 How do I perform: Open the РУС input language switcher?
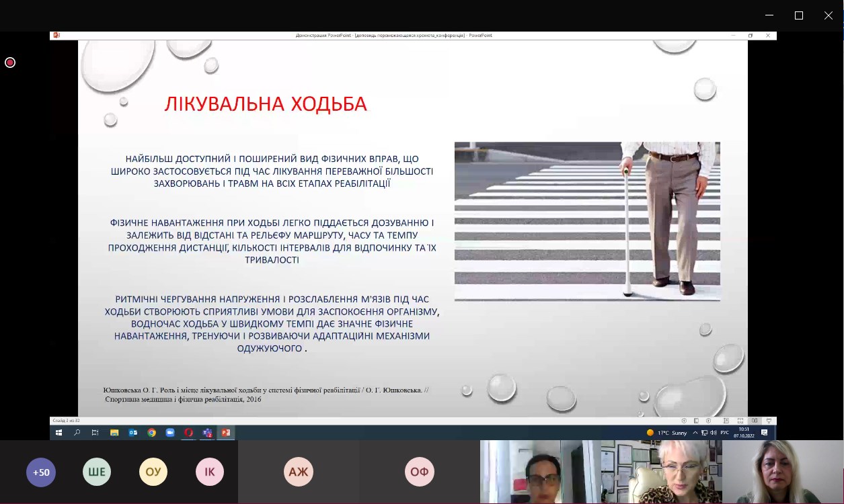(x=724, y=433)
